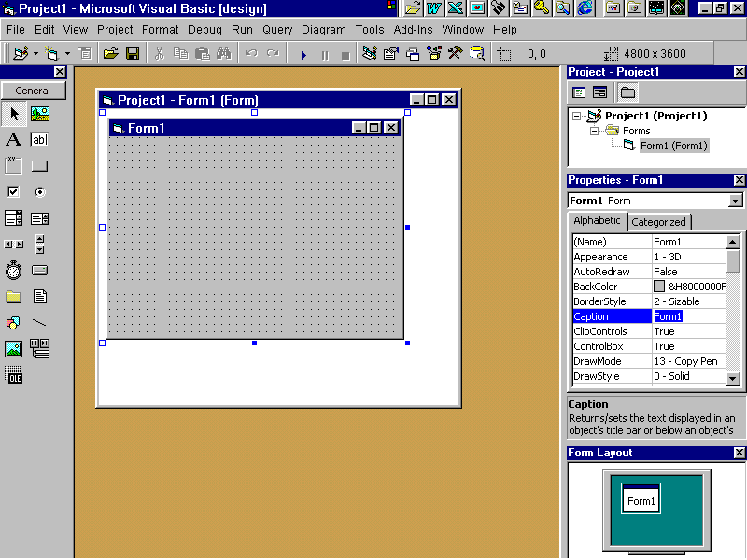Select the Image control tool
This screenshot has width=747, height=560.
[x=13, y=349]
